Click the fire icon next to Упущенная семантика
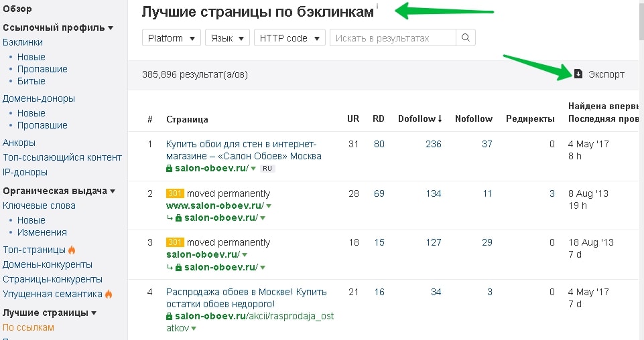644x340 pixels. point(109,294)
